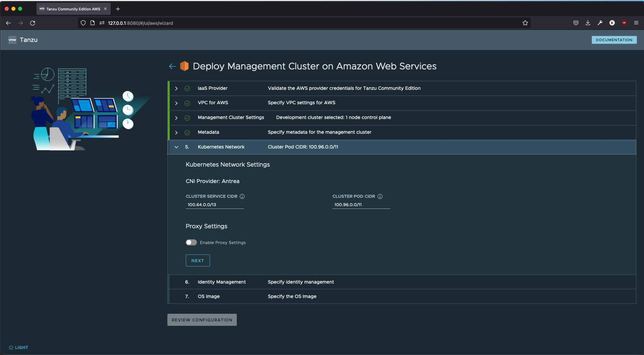644x355 pixels.
Task: Click the page info document icon
Action: coord(93,23)
